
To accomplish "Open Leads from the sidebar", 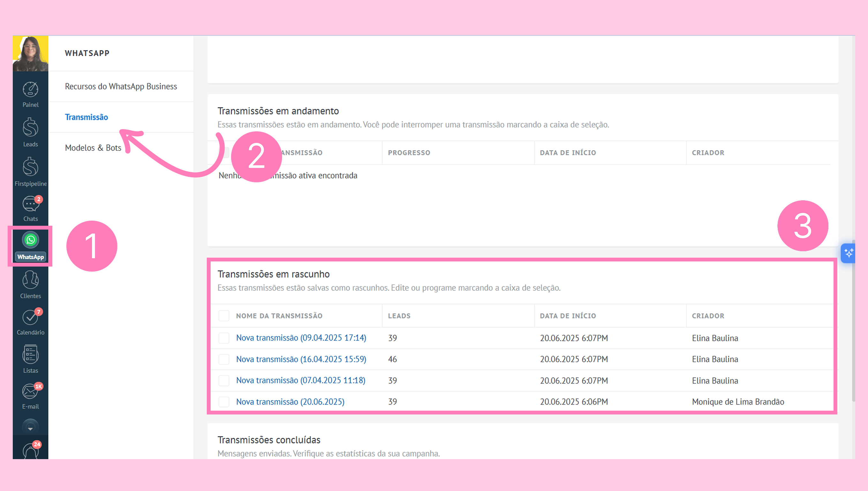I will tap(30, 133).
